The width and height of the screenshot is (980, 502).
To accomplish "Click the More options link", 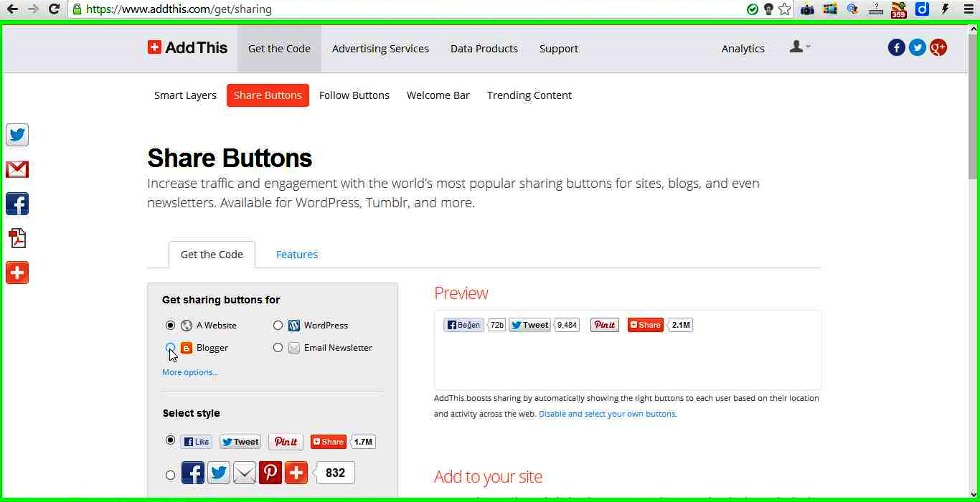I will pyautogui.click(x=190, y=372).
